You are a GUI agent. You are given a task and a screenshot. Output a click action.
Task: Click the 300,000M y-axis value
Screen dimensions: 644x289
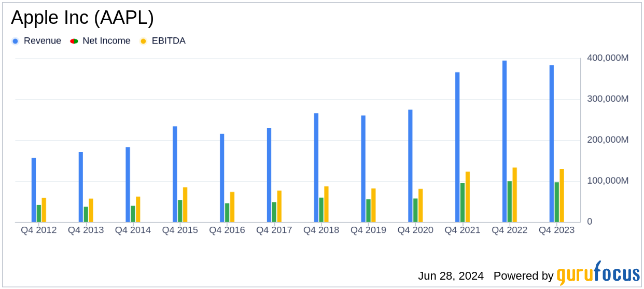608,99
